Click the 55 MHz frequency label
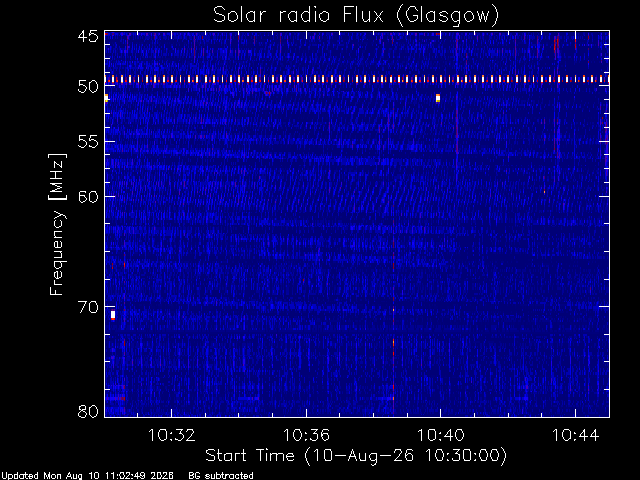Viewport: 640px width, 480px height. coord(88,142)
